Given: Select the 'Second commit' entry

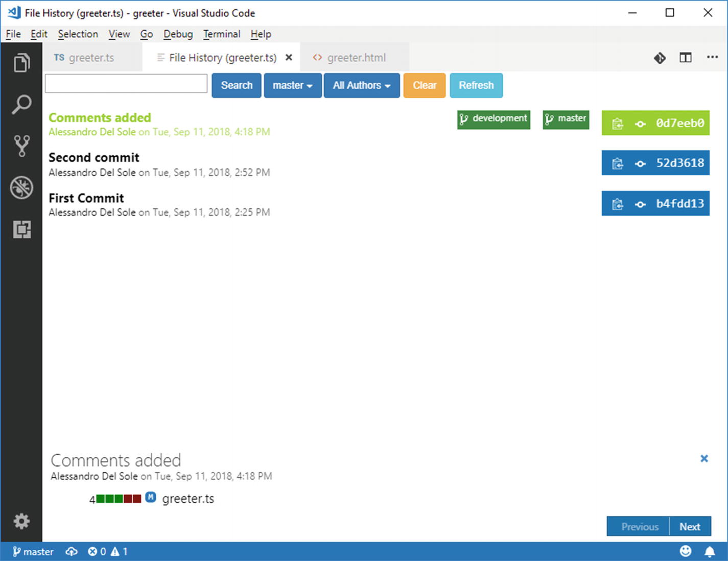Looking at the screenshot, I should click(94, 158).
